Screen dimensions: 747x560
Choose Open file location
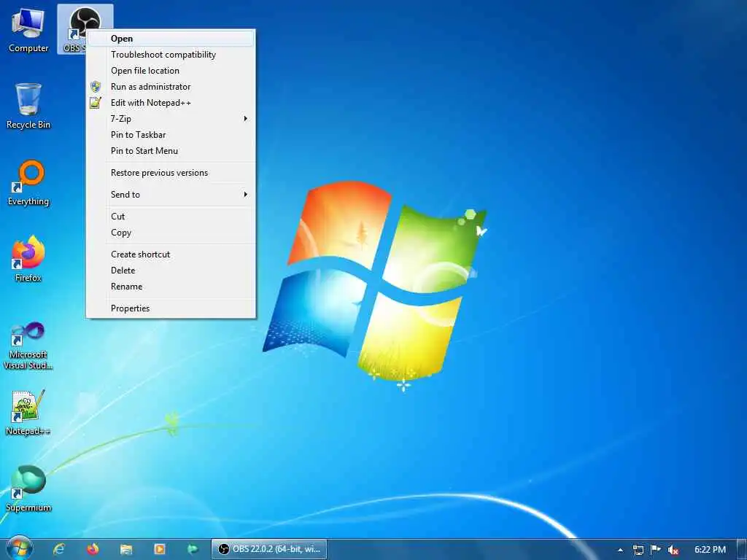pos(171,71)
